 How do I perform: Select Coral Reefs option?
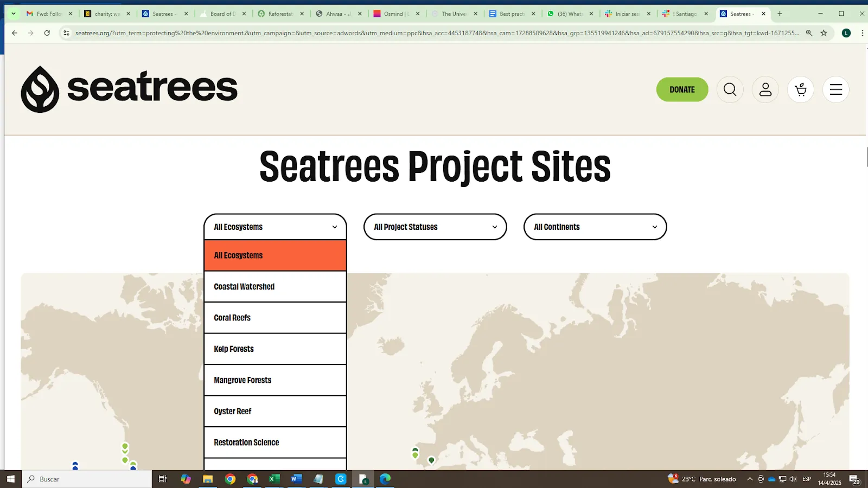coord(275,318)
